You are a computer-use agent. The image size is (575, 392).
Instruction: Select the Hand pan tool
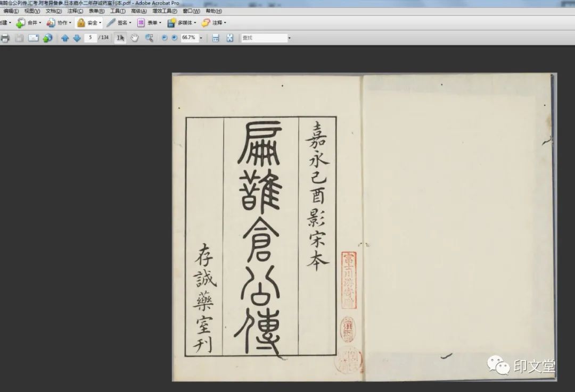tap(135, 38)
